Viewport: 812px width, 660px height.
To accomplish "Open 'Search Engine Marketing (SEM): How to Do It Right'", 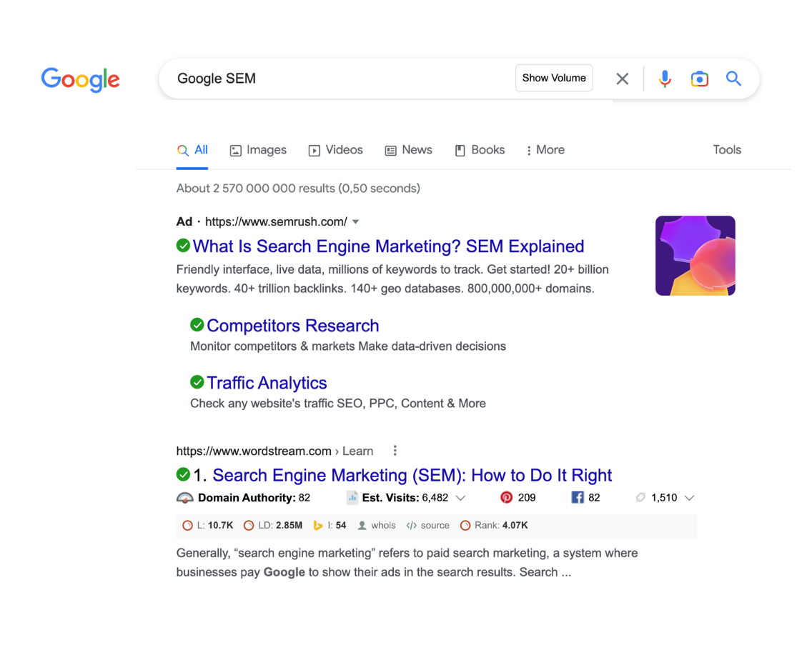I will point(412,475).
